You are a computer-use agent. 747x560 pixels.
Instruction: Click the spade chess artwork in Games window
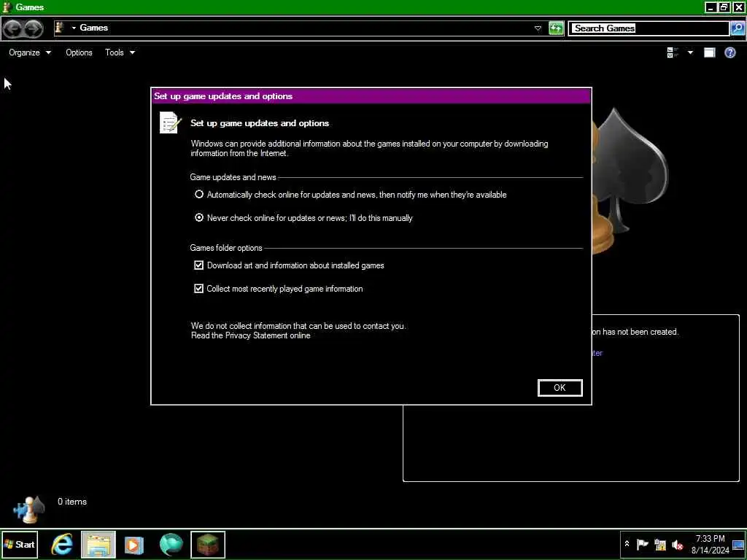[x=629, y=181]
